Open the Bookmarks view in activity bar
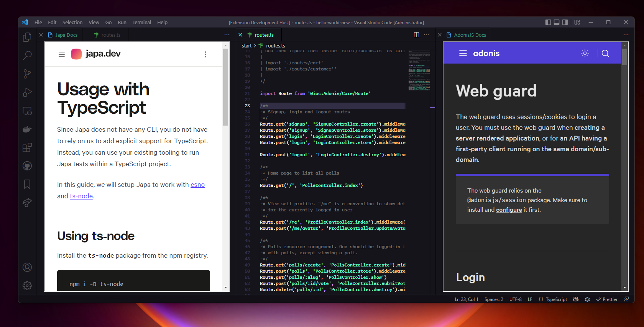The width and height of the screenshot is (644, 327). point(27,184)
